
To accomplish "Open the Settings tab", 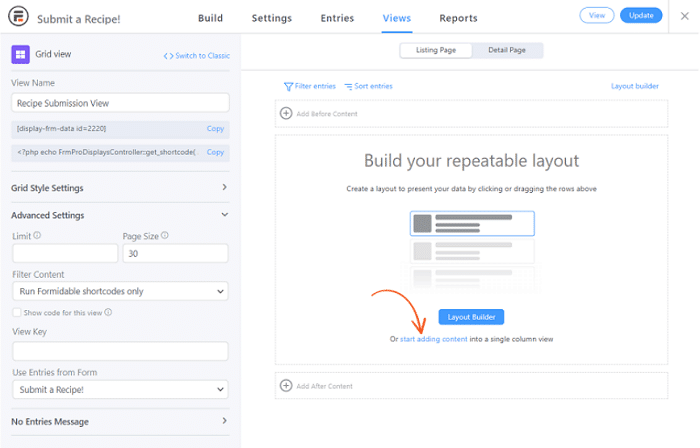I will 271,18.
